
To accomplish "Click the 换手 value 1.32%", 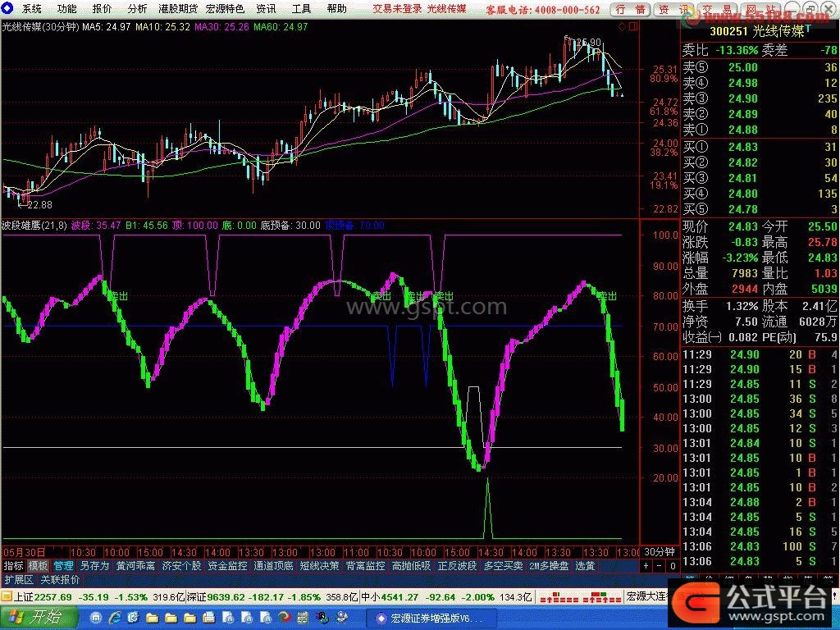I will (x=742, y=307).
